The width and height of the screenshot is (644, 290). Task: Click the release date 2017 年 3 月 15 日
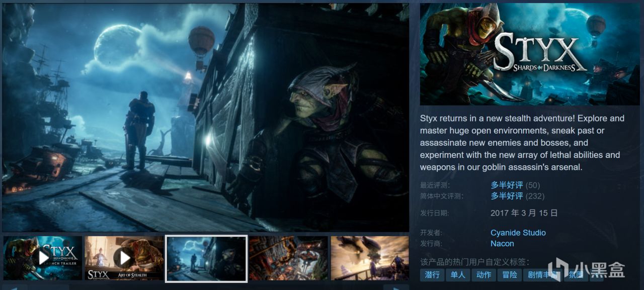(x=524, y=213)
